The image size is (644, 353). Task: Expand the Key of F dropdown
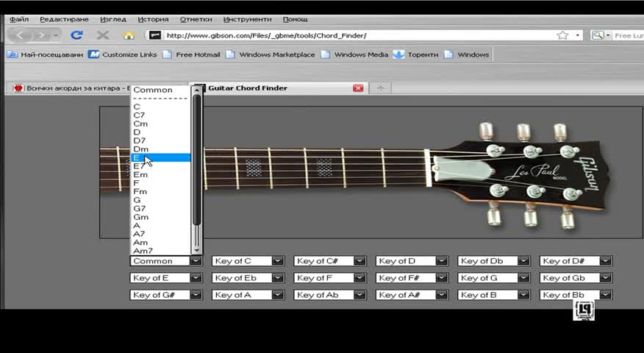(359, 278)
